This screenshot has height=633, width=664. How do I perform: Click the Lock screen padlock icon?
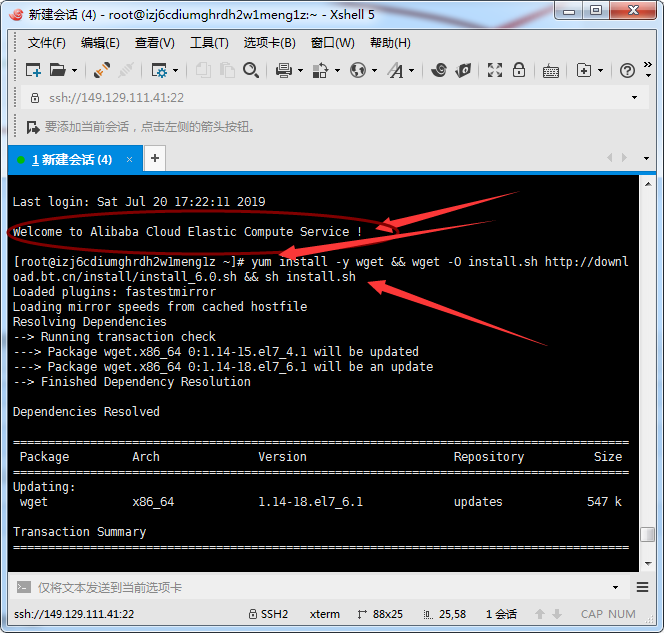520,70
